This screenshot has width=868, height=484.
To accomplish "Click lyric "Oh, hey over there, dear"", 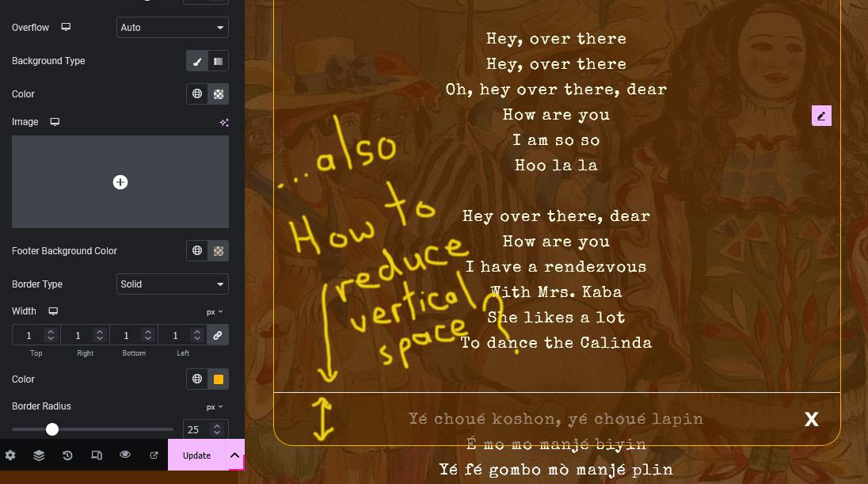I will pyautogui.click(x=556, y=90).
